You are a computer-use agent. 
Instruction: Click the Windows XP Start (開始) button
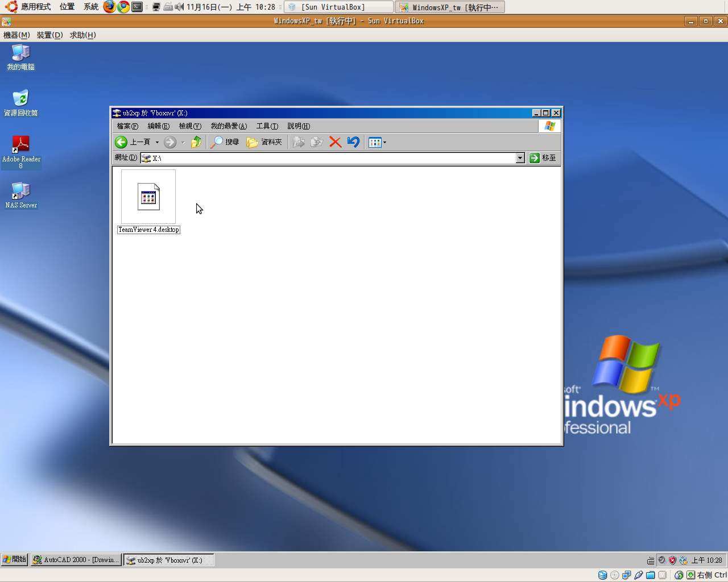[x=15, y=560]
